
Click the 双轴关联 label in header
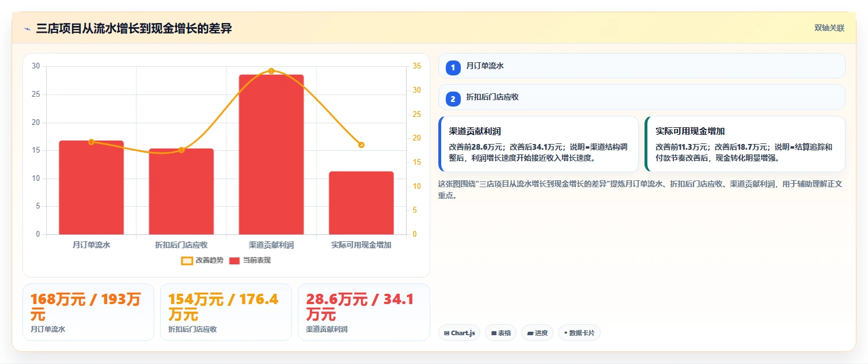[x=829, y=28]
